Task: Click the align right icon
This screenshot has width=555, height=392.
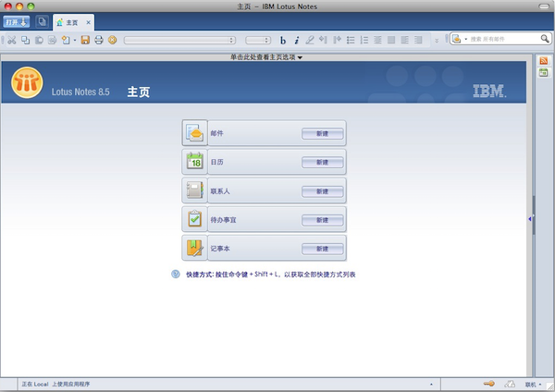Action: click(418, 40)
